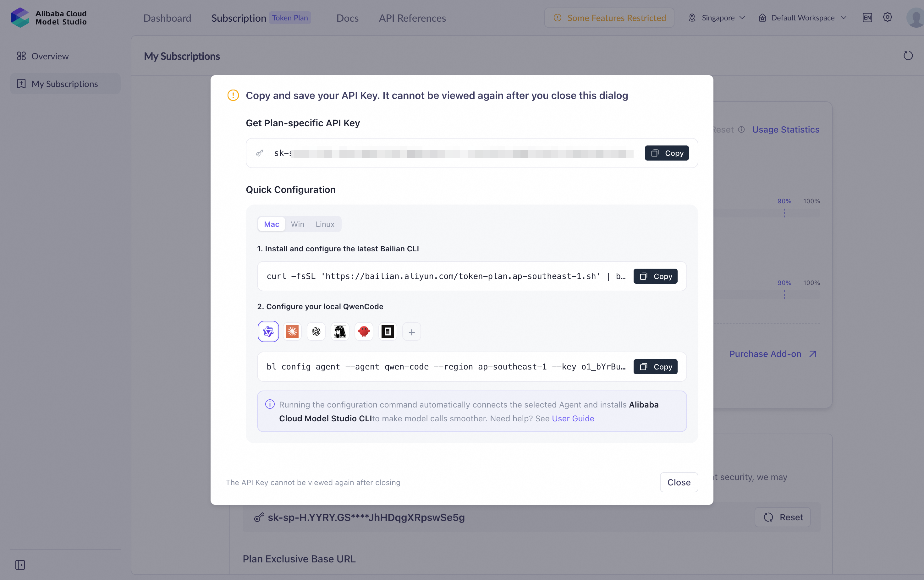Pick the OpenAI knot logo agent

316,331
